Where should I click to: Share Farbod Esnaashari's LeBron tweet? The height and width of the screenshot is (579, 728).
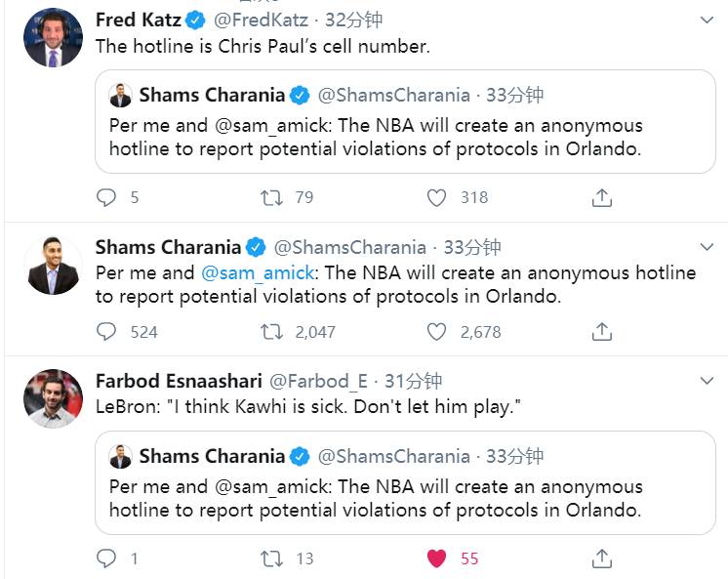coord(602,558)
